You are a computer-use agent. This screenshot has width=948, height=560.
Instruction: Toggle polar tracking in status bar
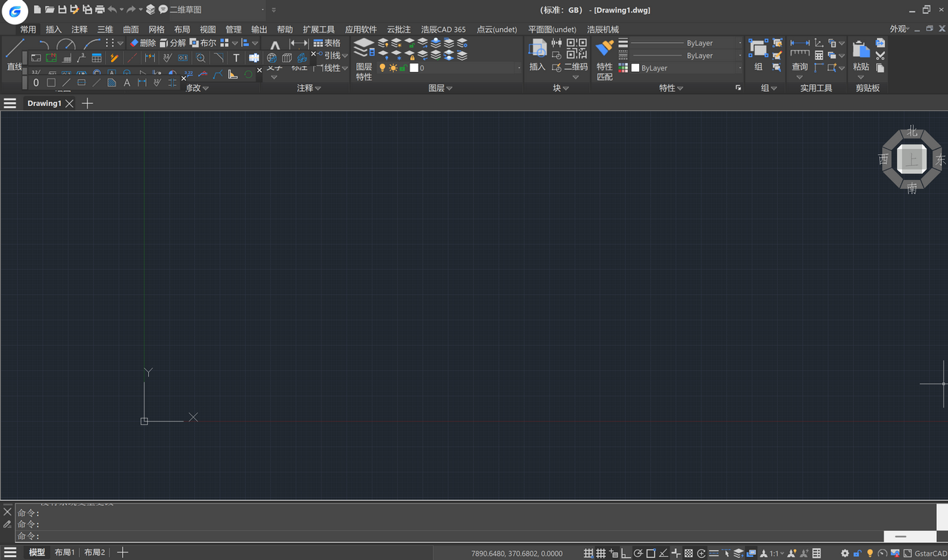638,553
